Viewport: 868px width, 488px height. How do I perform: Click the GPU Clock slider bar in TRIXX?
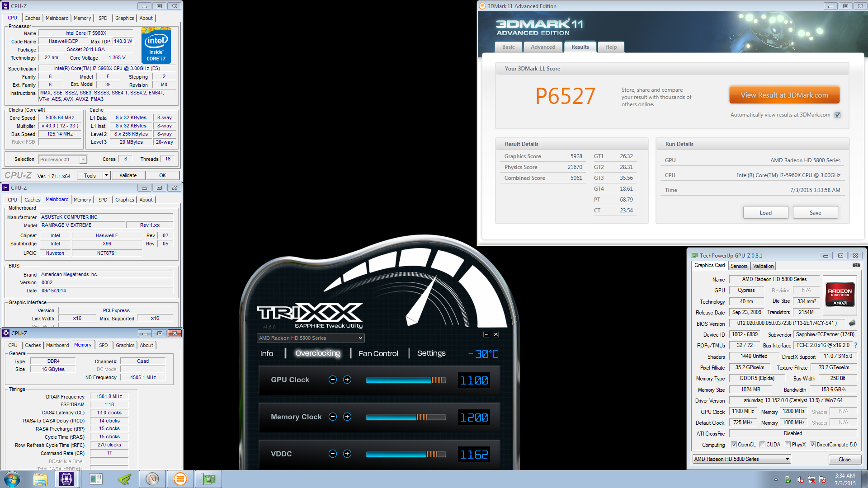click(406, 380)
